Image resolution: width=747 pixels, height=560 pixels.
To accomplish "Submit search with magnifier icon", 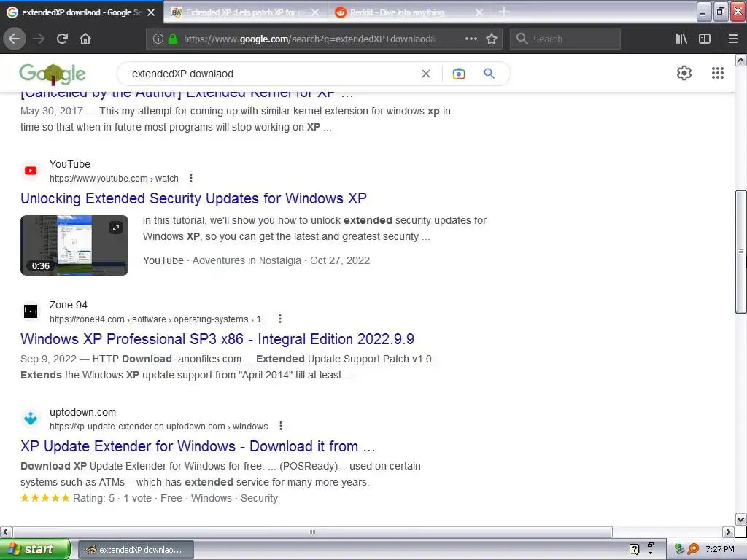I will (x=489, y=74).
